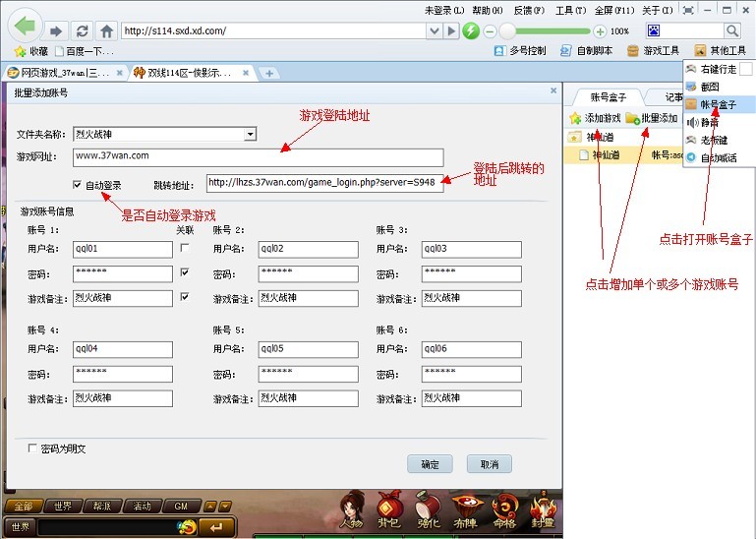Viewport: 756px width, 539px height.
Task: Click the 取消 cancel button
Action: coord(489,464)
